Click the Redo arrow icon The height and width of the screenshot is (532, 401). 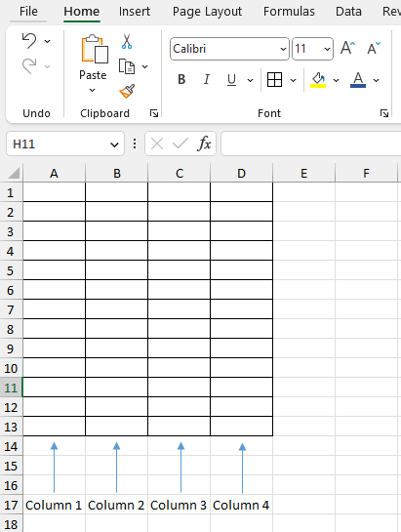pyautogui.click(x=29, y=65)
